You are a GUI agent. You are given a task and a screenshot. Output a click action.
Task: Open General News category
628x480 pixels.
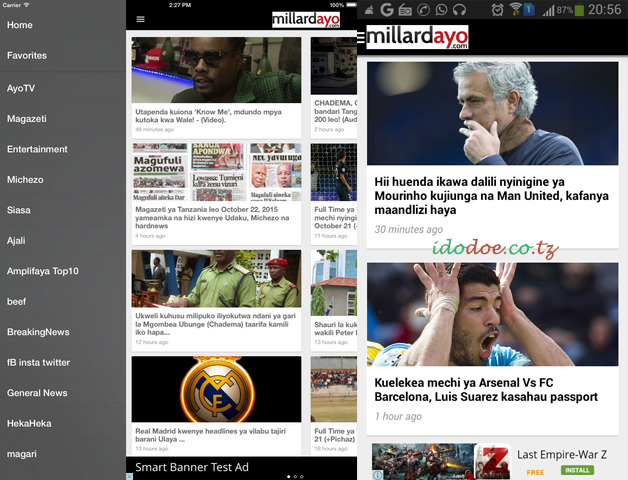pos(62,393)
